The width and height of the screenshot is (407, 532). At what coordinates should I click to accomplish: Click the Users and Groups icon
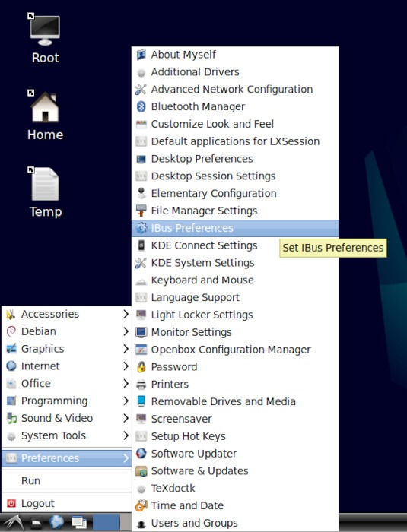[x=141, y=523]
